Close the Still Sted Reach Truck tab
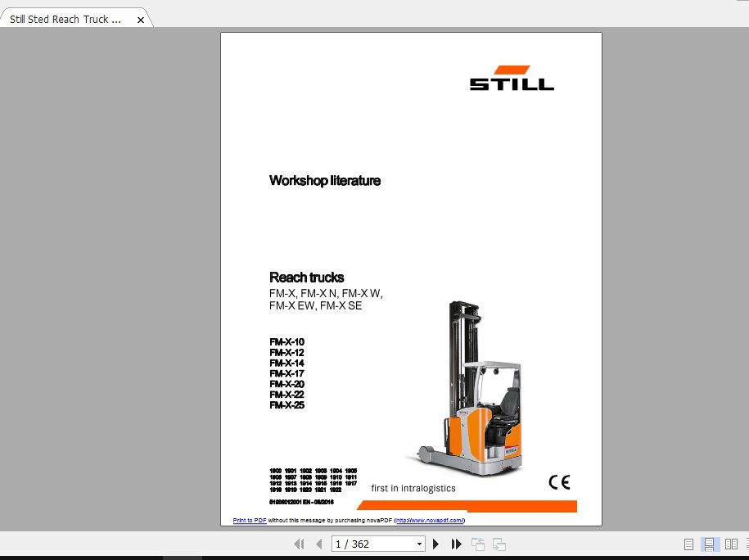 pyautogui.click(x=141, y=20)
